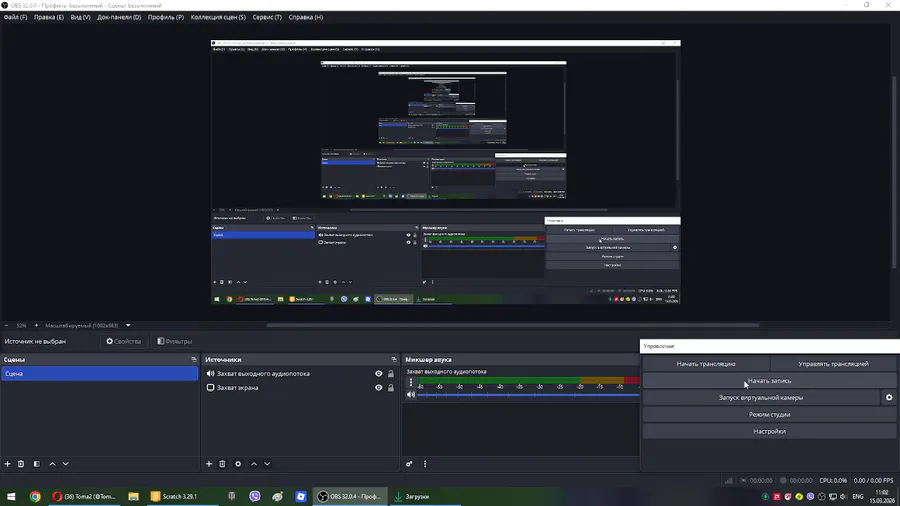Viewport: 900px width, 506px height.
Task: Select Сцена in the Scenes list
Action: tap(100, 373)
